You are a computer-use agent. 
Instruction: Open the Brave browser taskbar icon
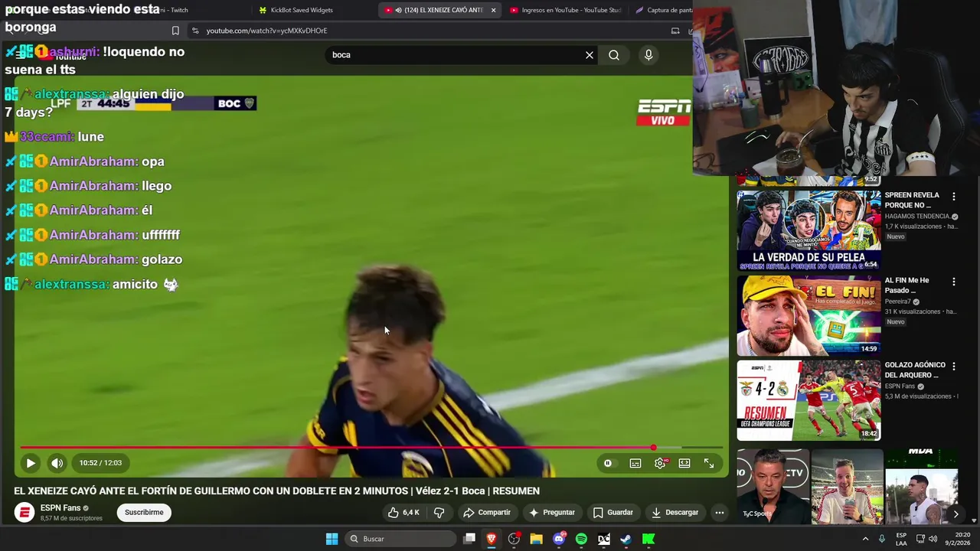click(x=492, y=539)
